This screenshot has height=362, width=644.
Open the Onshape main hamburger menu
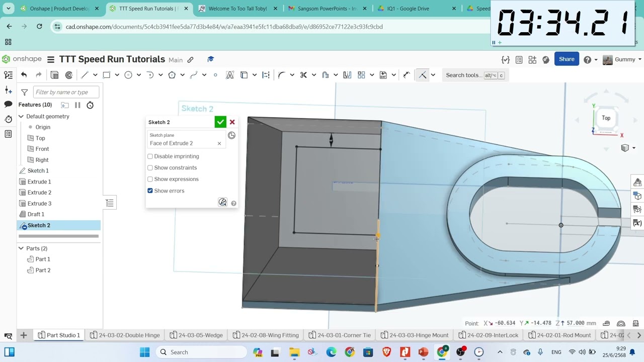point(51,59)
